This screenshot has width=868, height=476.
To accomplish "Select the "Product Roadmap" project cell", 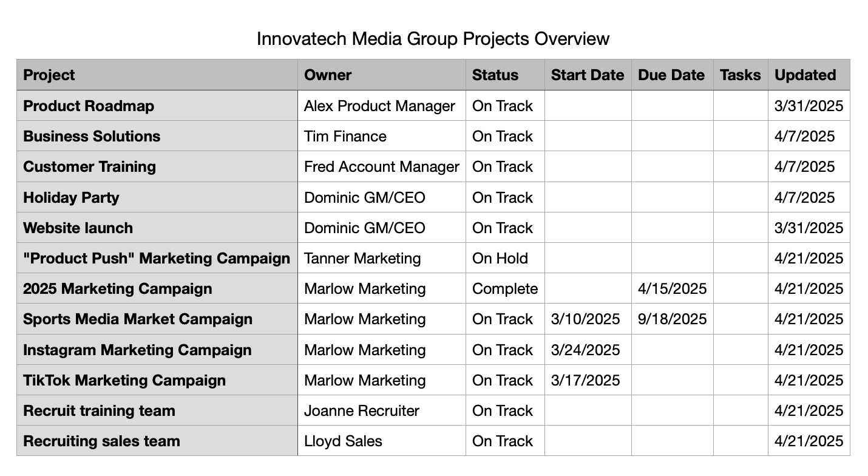I will click(x=89, y=106).
